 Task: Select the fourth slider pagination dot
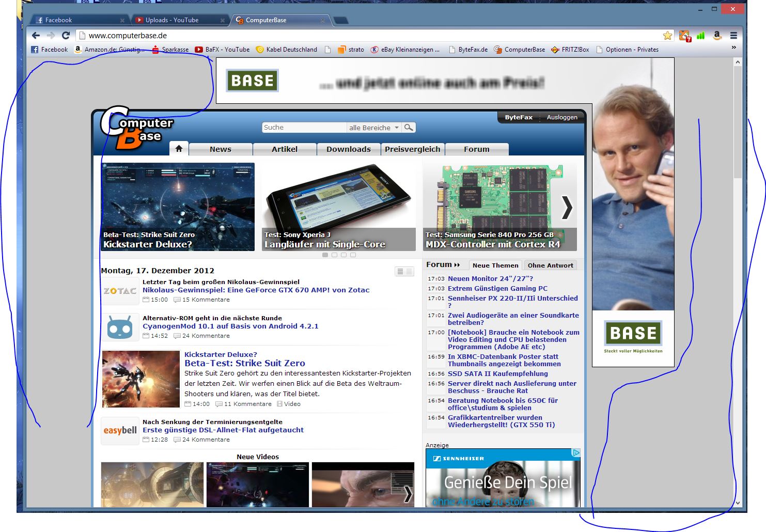pos(353,255)
